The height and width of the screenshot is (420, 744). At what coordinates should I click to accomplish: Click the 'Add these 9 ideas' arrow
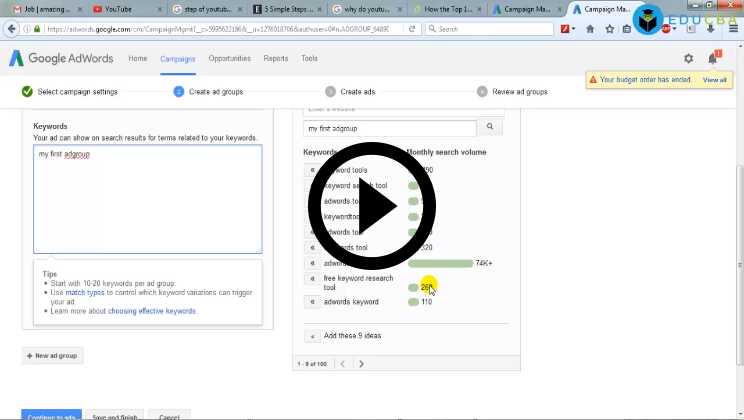[313, 336]
